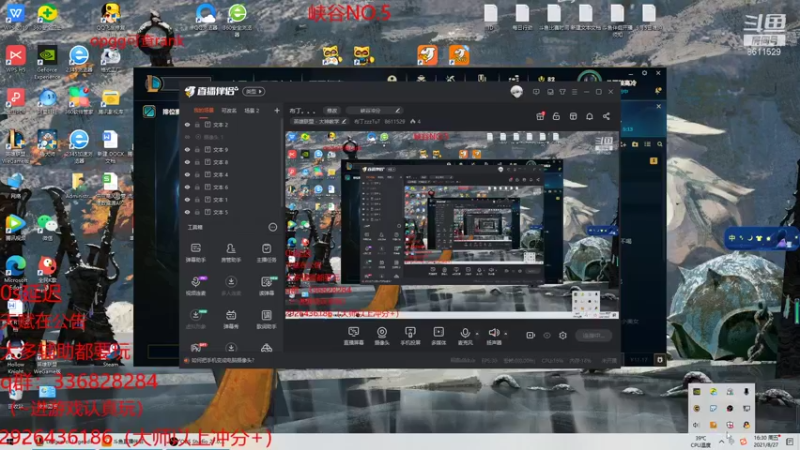Open the 读弹幕 read-danmaku tool
Screen dimensions: 800x450
266,286
